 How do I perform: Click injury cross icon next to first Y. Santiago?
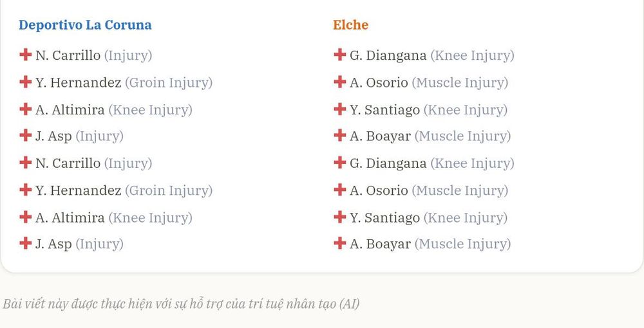pyautogui.click(x=339, y=109)
